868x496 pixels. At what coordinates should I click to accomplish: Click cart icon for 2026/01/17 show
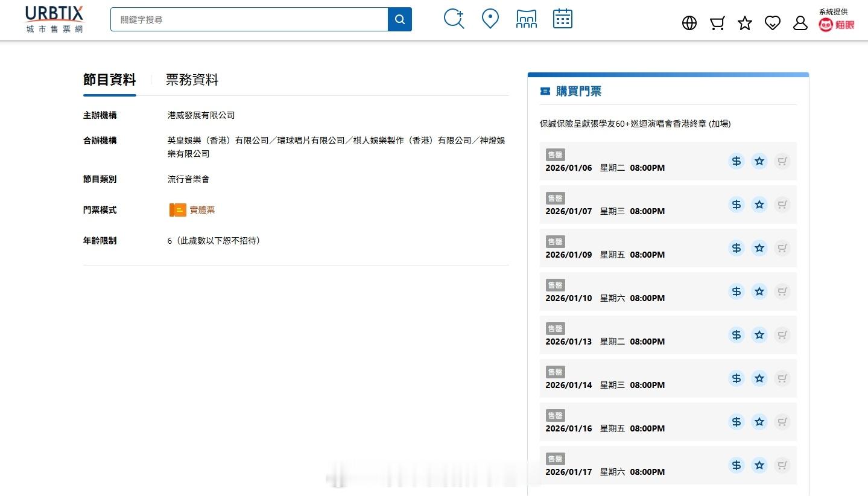(x=782, y=465)
